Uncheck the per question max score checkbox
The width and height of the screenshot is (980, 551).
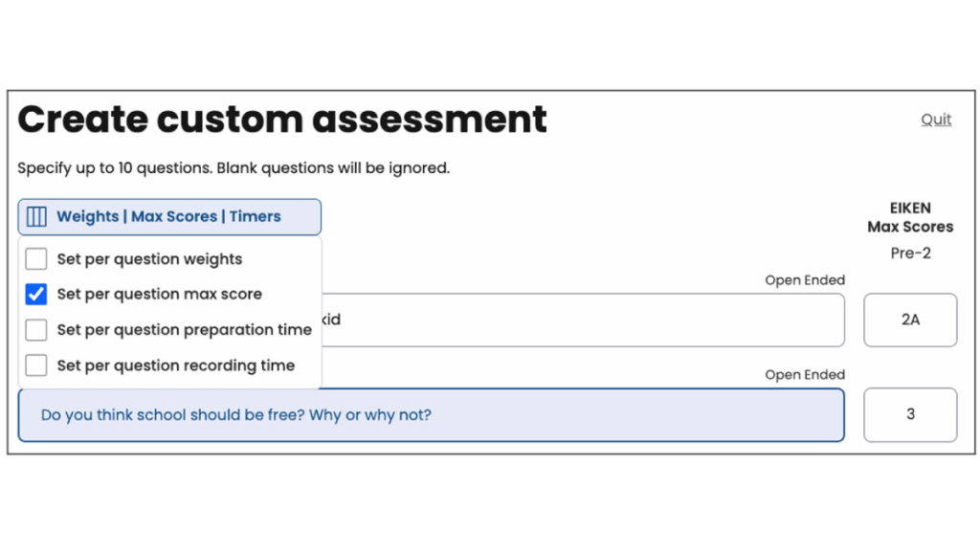tap(36, 295)
